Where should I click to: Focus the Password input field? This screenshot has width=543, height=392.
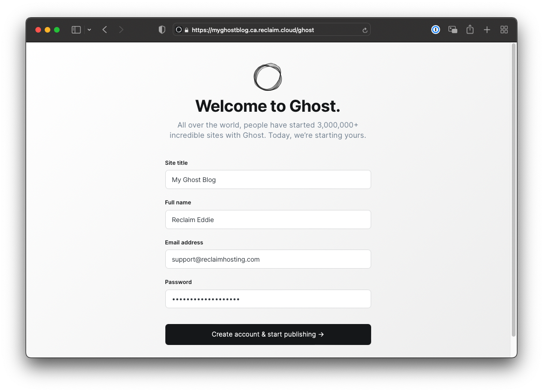pos(268,299)
